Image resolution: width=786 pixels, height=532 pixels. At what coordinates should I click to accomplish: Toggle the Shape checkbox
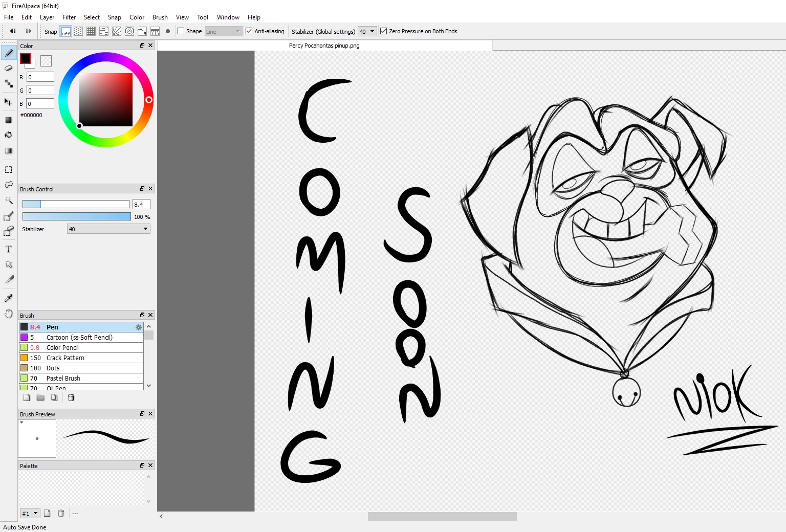(181, 31)
